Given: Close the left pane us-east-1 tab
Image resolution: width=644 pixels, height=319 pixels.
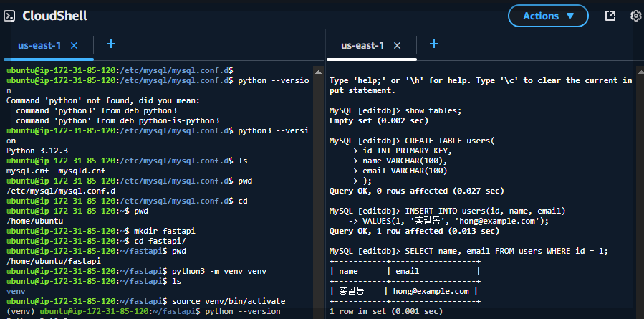Looking at the screenshot, I should tap(74, 46).
